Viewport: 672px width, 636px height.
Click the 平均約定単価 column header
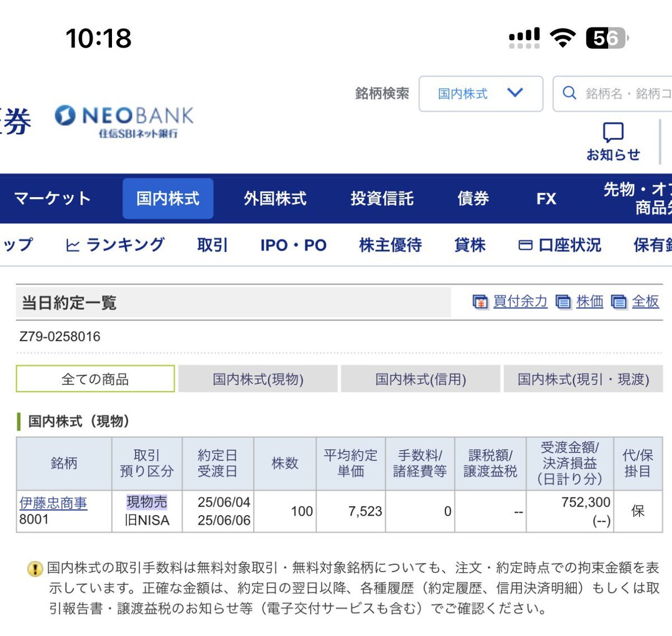(351, 464)
